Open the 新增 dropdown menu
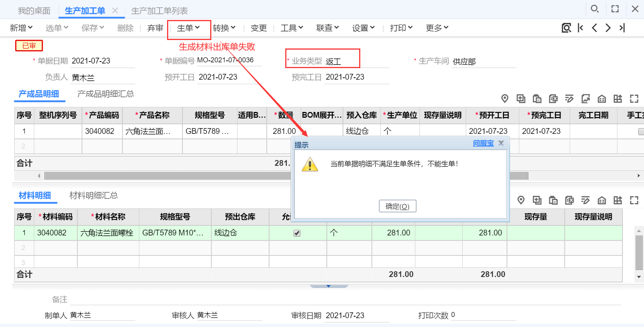The width and height of the screenshot is (644, 327). point(21,28)
